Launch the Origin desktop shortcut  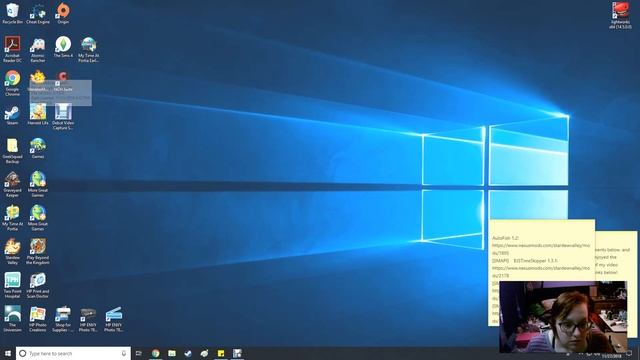(x=63, y=13)
